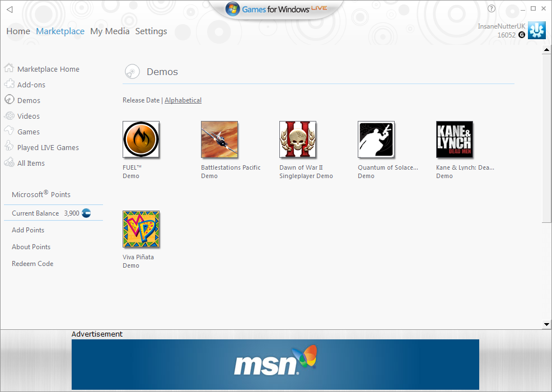Click the Videos film reel icon
Screen dimensions: 552x392
tap(9, 115)
